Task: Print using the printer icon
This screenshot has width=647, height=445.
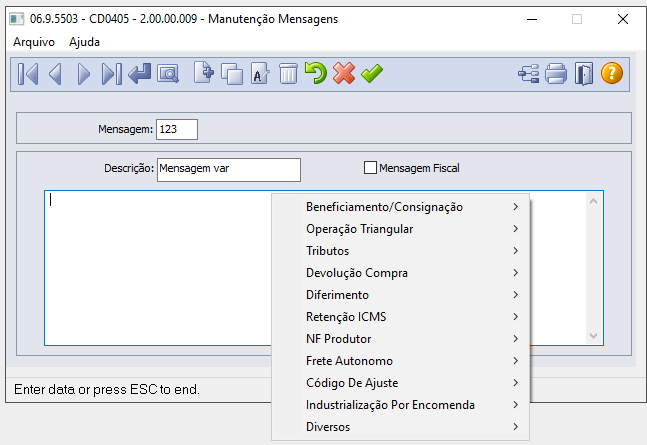Action: (x=556, y=74)
